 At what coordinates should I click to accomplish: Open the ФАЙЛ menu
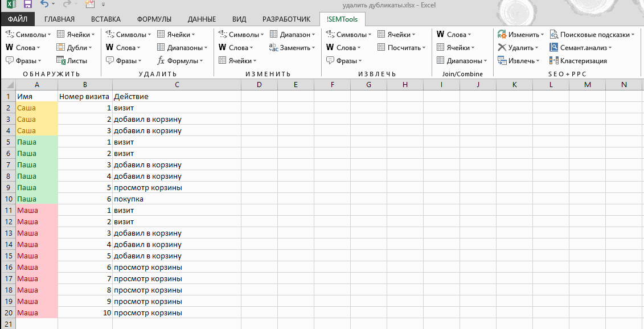click(18, 19)
